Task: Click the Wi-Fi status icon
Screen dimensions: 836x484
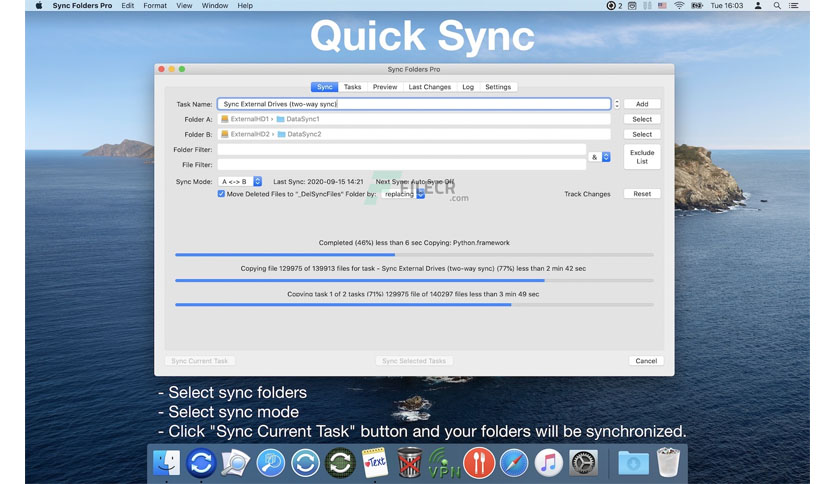Action: click(679, 5)
